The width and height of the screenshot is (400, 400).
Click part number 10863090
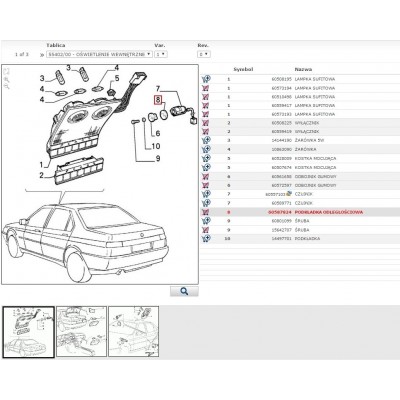282,149
